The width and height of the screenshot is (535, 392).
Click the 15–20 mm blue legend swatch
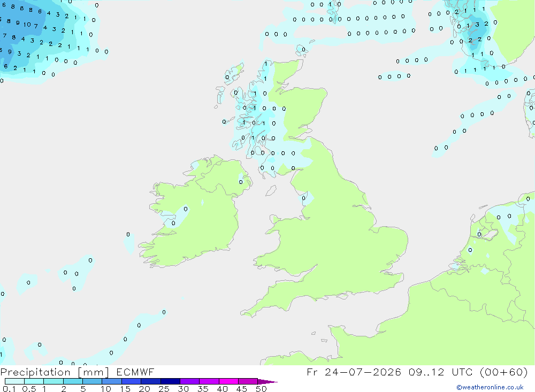click(131, 381)
